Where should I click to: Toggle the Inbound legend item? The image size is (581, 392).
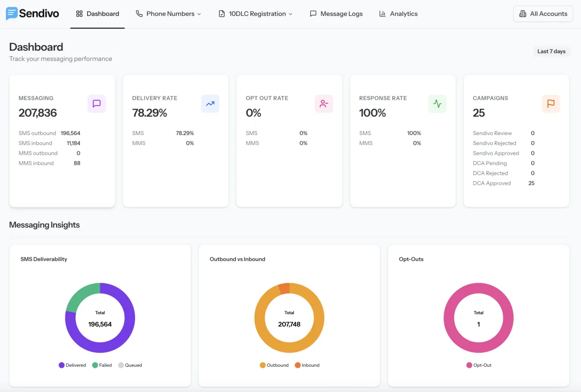(x=307, y=365)
